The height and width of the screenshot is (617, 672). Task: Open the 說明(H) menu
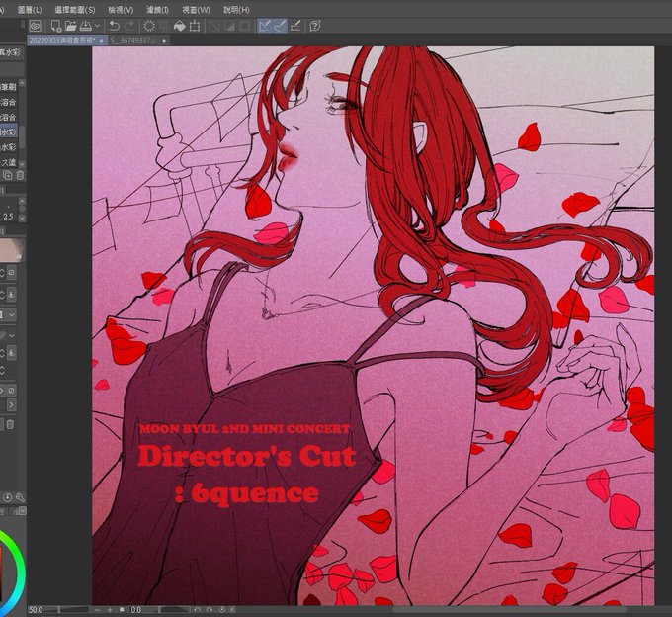click(236, 10)
